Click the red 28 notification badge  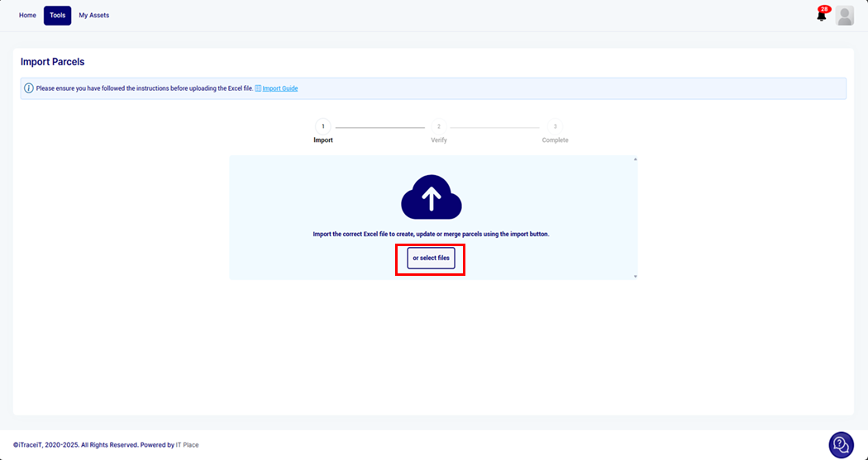click(x=824, y=9)
